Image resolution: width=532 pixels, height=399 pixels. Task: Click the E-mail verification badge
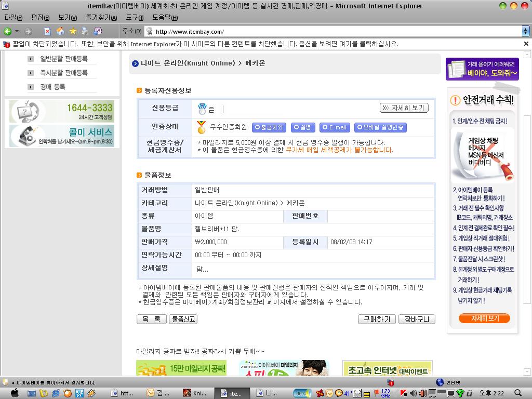(x=335, y=127)
